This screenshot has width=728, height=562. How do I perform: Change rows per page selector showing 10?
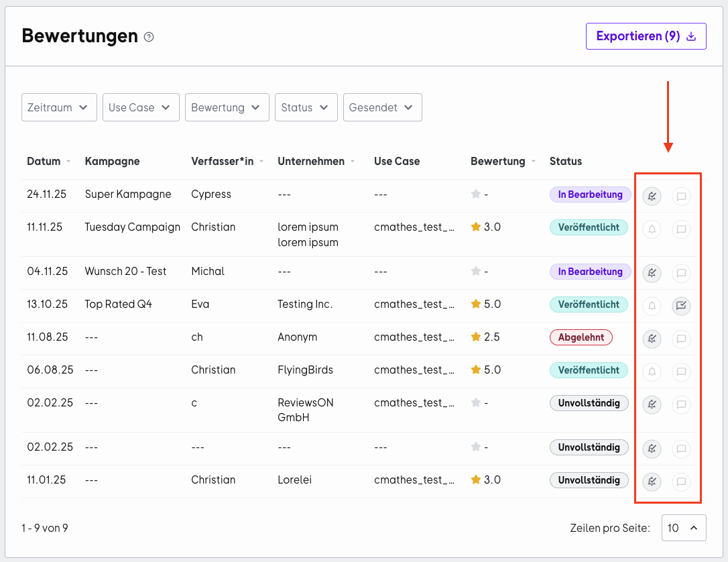point(684,528)
